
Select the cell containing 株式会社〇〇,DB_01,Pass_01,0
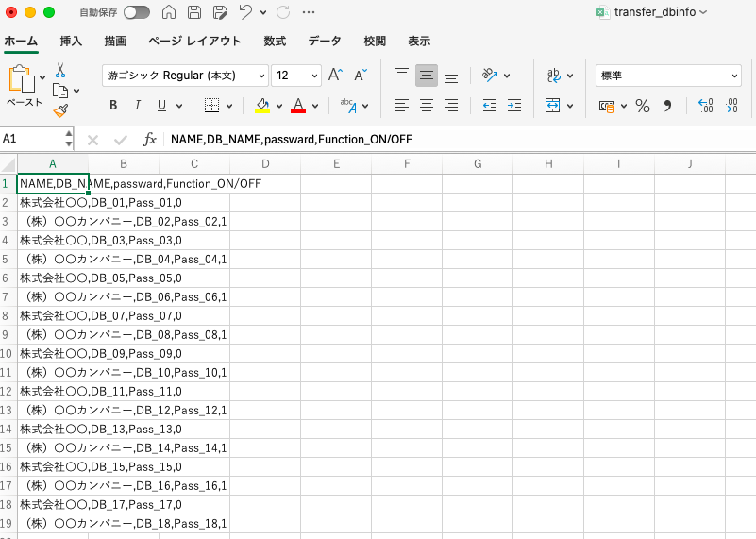click(53, 203)
